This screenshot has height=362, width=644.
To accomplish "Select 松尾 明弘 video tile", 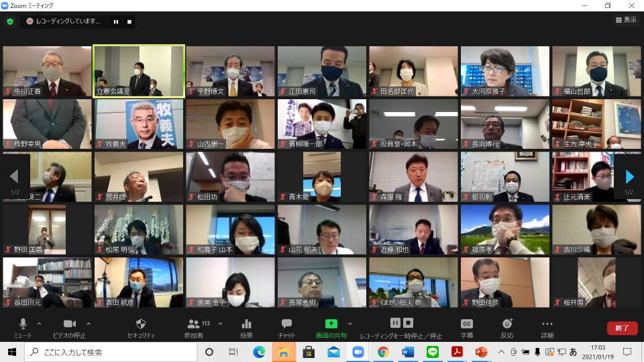I will click(139, 229).
